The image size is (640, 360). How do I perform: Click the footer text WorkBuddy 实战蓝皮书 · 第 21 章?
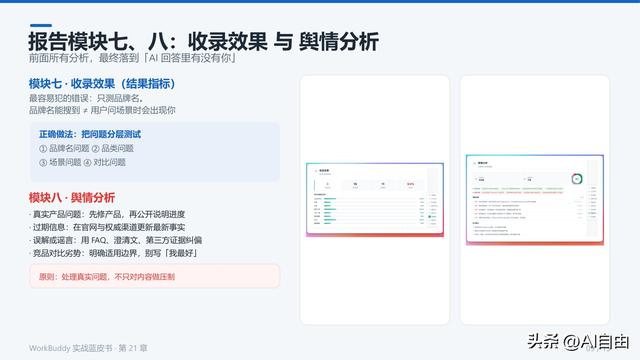(88, 348)
